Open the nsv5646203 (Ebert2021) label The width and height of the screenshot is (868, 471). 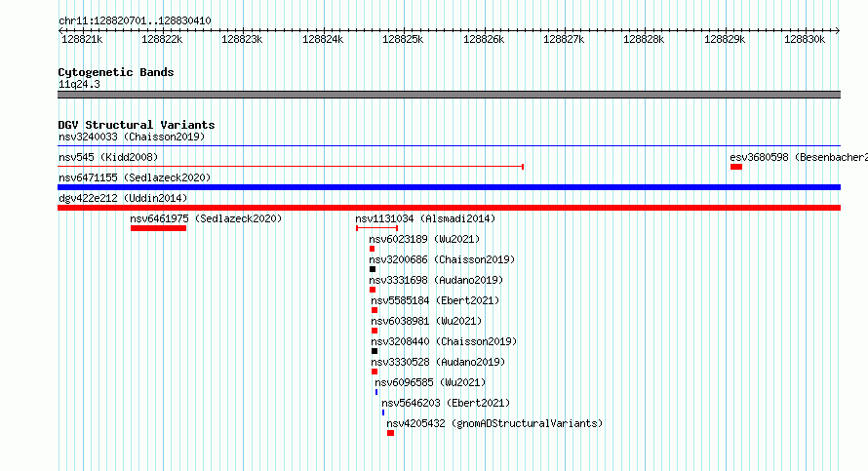pyautogui.click(x=446, y=403)
